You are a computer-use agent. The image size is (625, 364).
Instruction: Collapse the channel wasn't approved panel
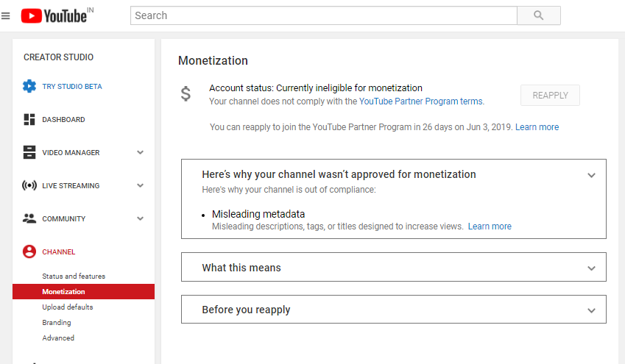[592, 175]
